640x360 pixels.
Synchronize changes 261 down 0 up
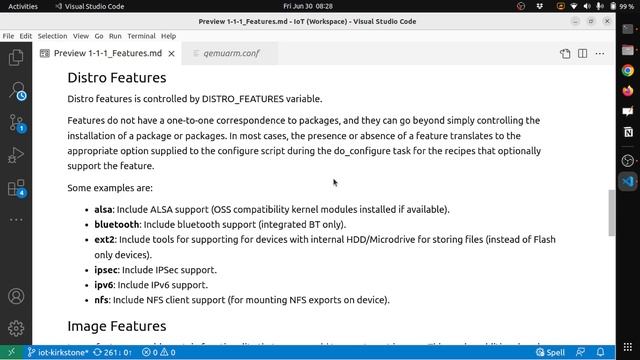pos(113,352)
